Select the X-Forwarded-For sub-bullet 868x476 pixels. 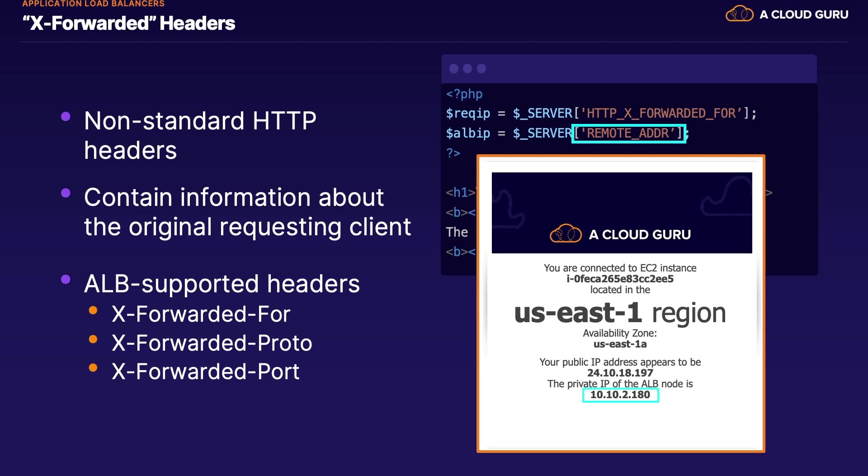tap(201, 314)
